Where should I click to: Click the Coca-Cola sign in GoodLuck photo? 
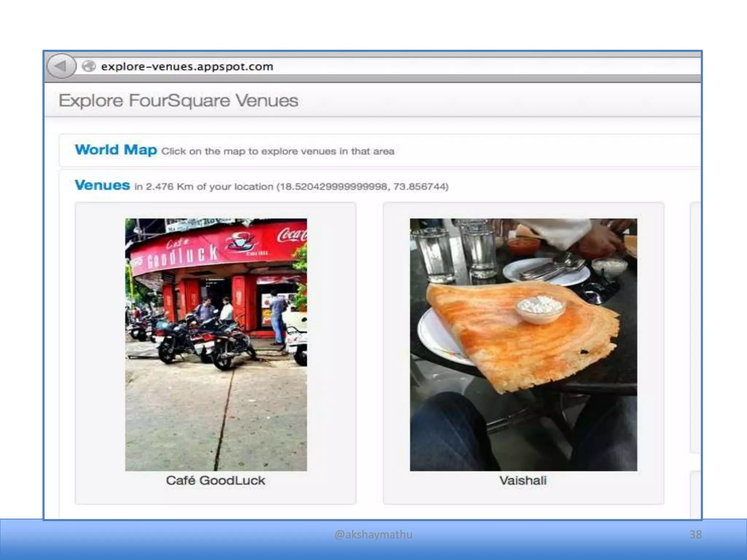point(292,235)
